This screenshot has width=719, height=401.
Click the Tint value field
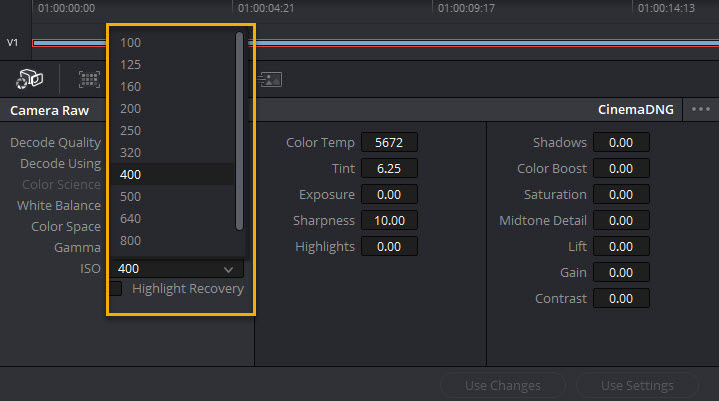tap(388, 168)
